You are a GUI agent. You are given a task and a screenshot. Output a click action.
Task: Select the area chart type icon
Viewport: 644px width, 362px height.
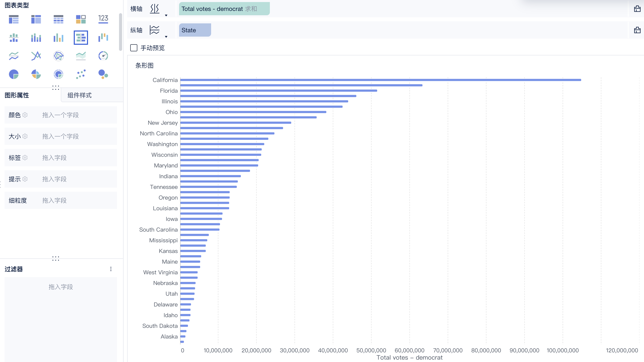tap(81, 56)
